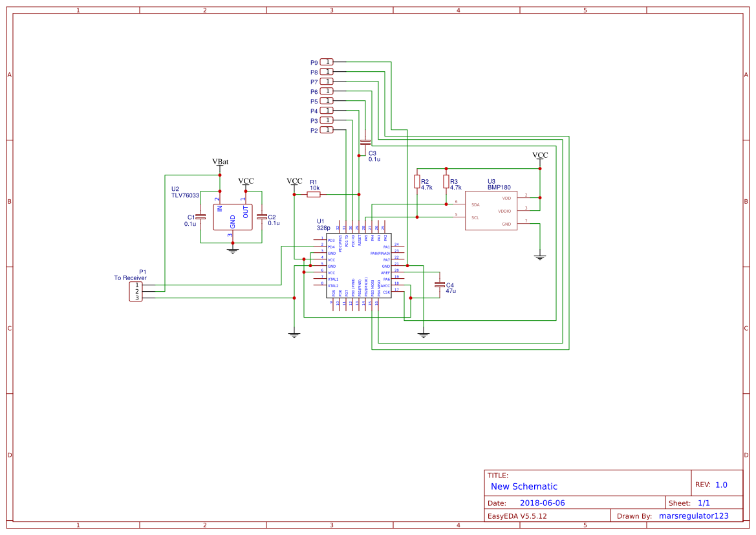Screen dimensions: 756x535
Task: Click the P9 header pin box
Action: [x=325, y=61]
